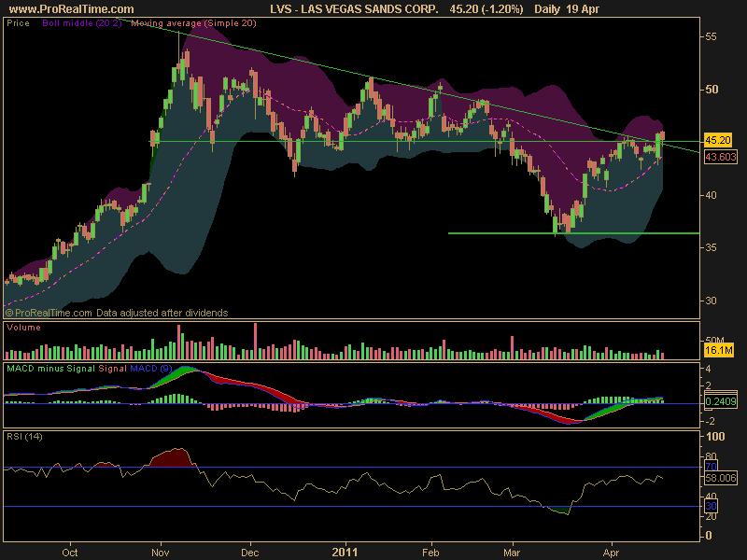Click the Mar date axis label
Viewport: 747px width, 560px height.
point(512,553)
